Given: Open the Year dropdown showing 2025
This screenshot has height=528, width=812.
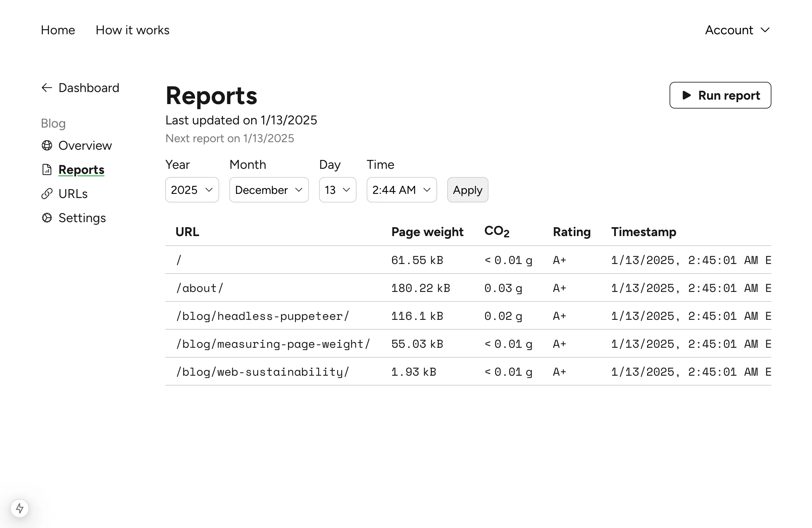Looking at the screenshot, I should (x=192, y=190).
